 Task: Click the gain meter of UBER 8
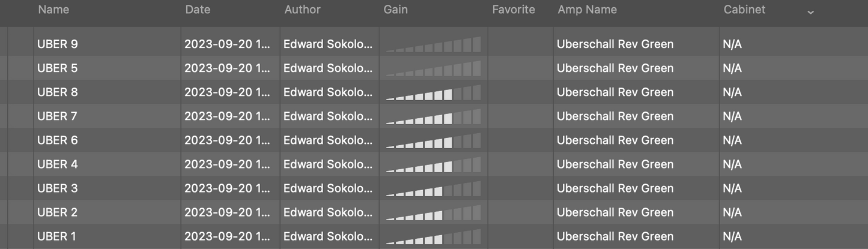433,93
